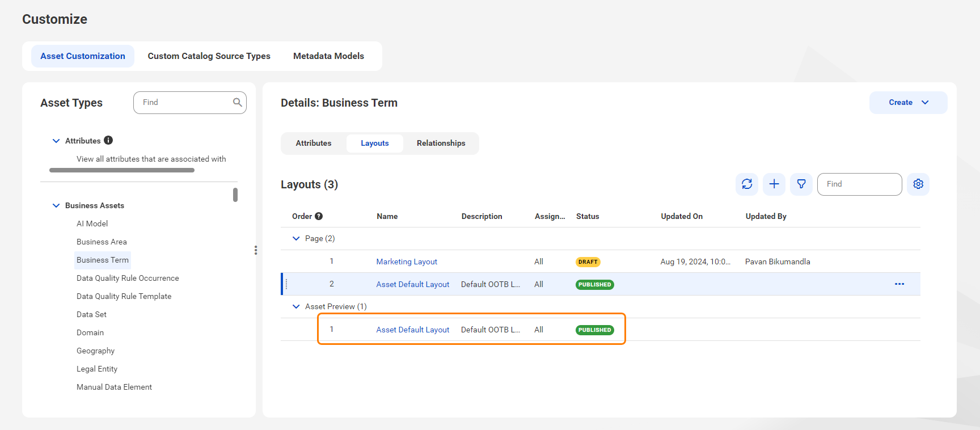Click the refresh layouts icon
The width and height of the screenshot is (980, 430).
[747, 184]
